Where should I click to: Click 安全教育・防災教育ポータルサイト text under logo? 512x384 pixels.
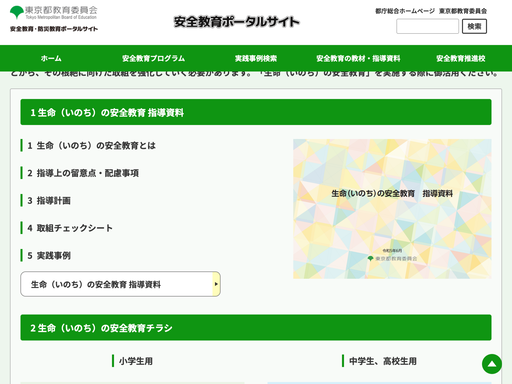(54, 29)
